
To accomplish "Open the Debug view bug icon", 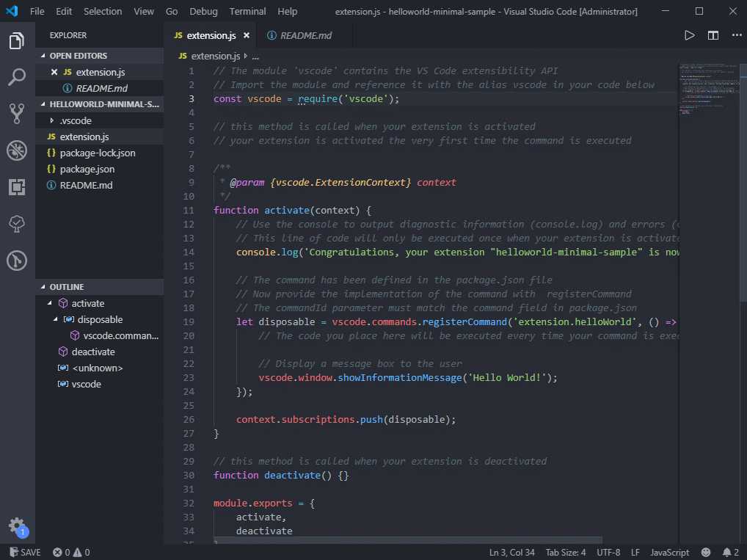I will coord(17,150).
